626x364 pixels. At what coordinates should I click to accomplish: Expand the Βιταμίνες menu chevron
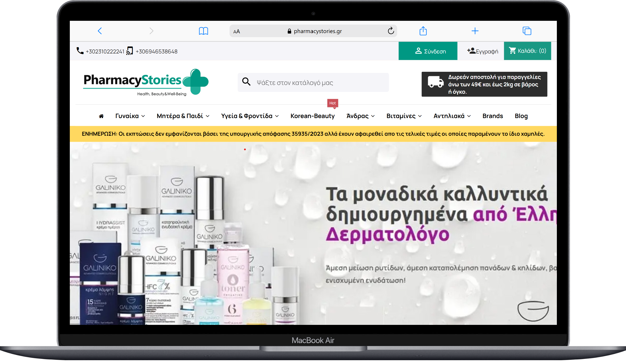click(x=420, y=116)
